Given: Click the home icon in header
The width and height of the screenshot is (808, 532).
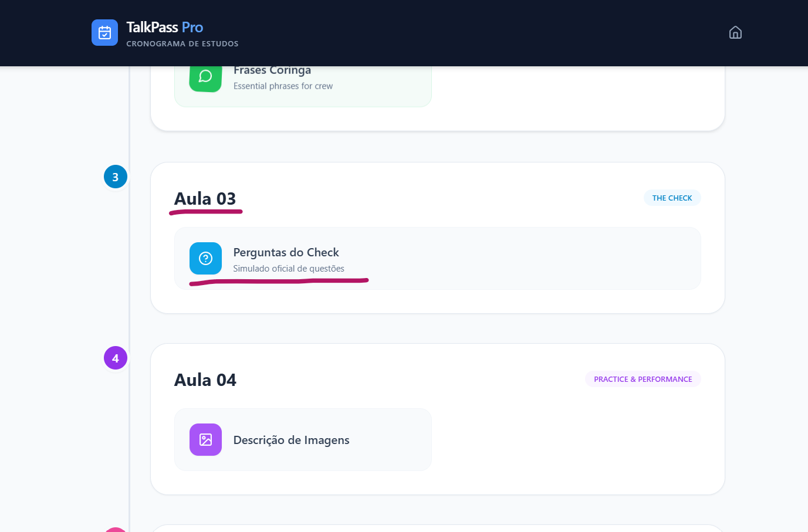Looking at the screenshot, I should [x=735, y=32].
